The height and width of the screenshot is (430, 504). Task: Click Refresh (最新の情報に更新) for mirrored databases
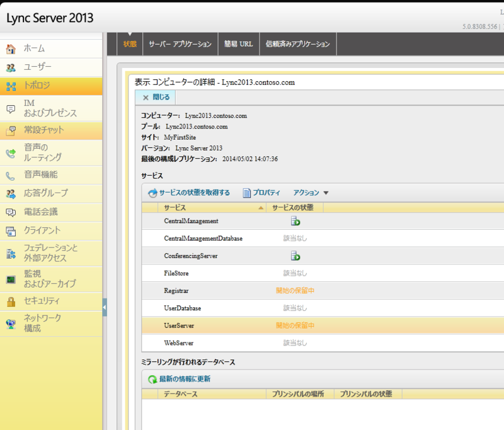coord(179,379)
